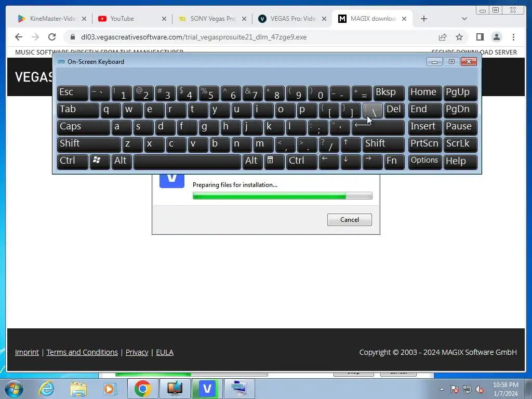This screenshot has height=399, width=532.
Task: Select the MAGIX download tab
Action: (373, 19)
